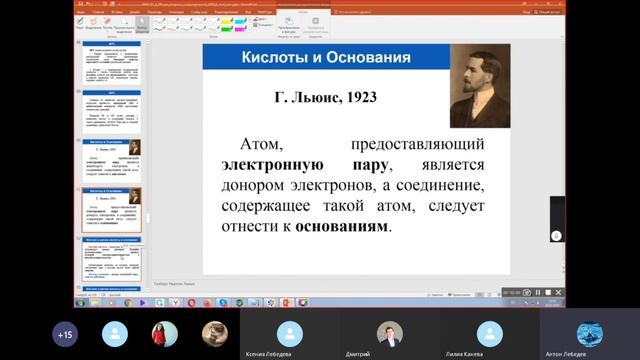Select the highlighted Кислоты и Основания thumbnail
The image size is (640, 360).
click(x=112, y=210)
